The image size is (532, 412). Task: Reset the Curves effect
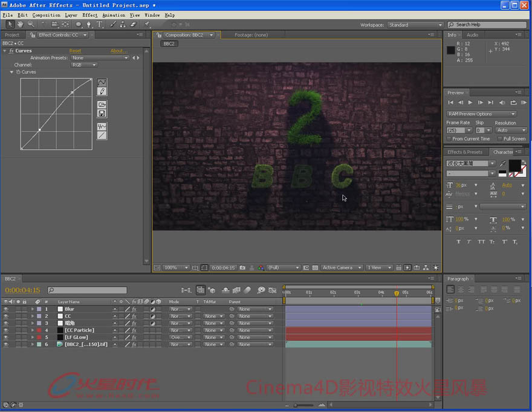pos(75,51)
